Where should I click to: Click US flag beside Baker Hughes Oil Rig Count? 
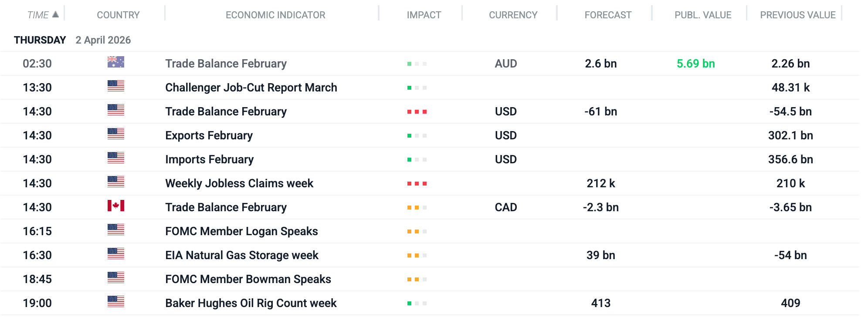[x=116, y=302]
